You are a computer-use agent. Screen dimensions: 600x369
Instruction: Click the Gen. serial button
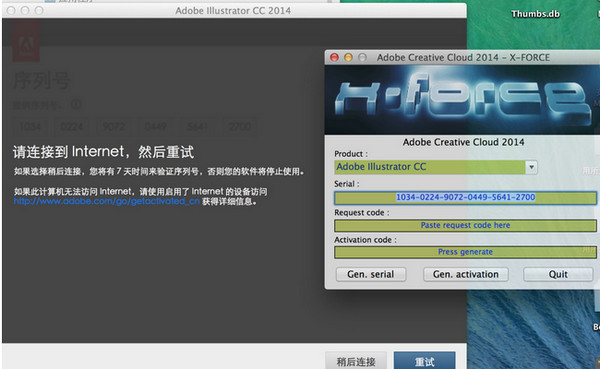371,274
